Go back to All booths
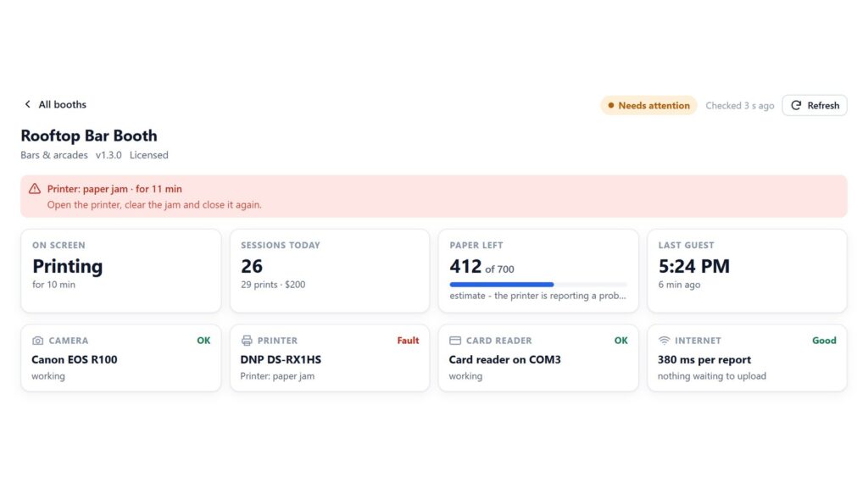 coord(55,104)
